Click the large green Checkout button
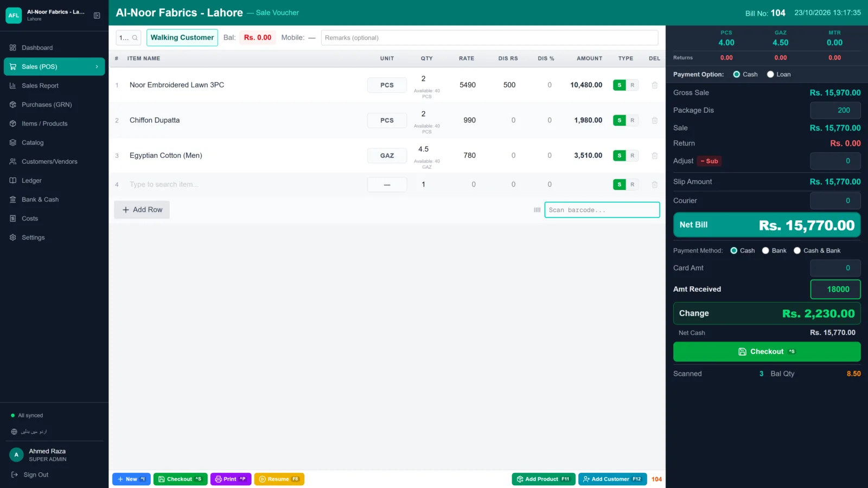The image size is (868, 488). point(767,352)
